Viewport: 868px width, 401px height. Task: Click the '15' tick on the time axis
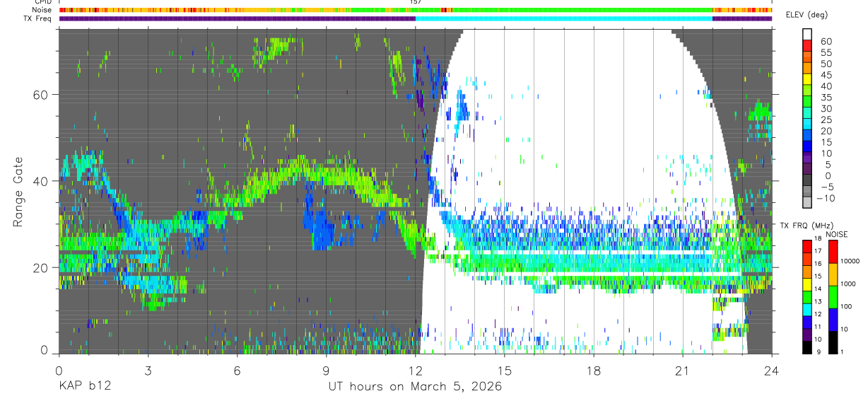[505, 371]
